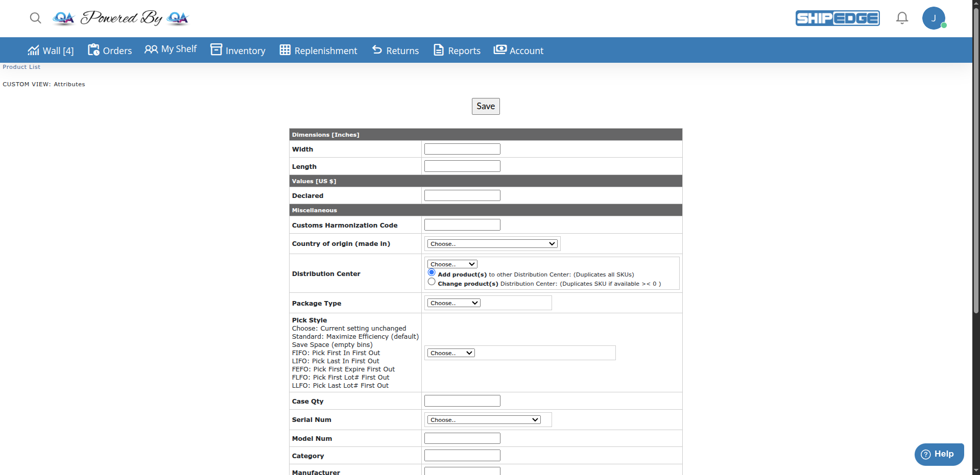Click the Help button
This screenshot has height=475, width=980.
pyautogui.click(x=939, y=454)
